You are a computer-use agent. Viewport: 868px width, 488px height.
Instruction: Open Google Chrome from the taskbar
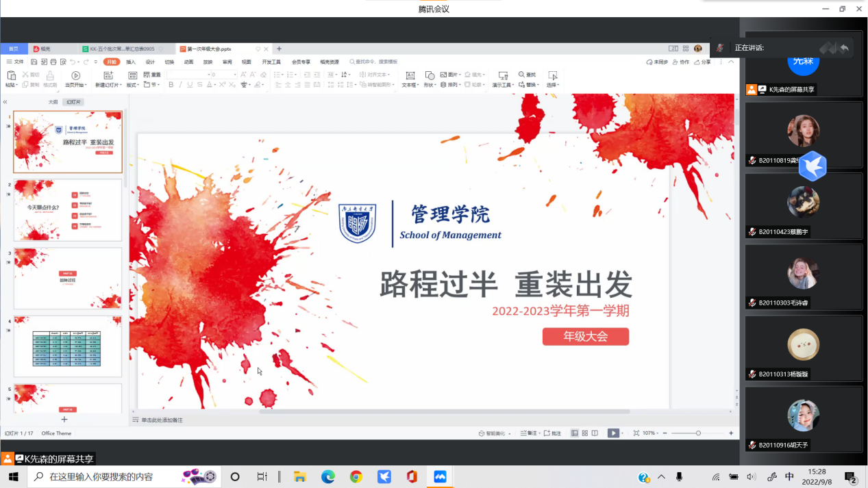point(356,476)
